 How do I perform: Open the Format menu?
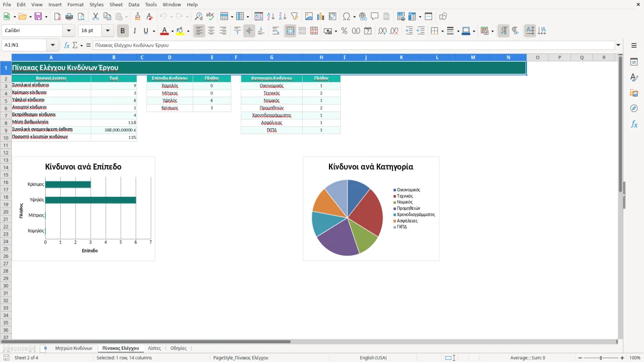(x=76, y=4)
